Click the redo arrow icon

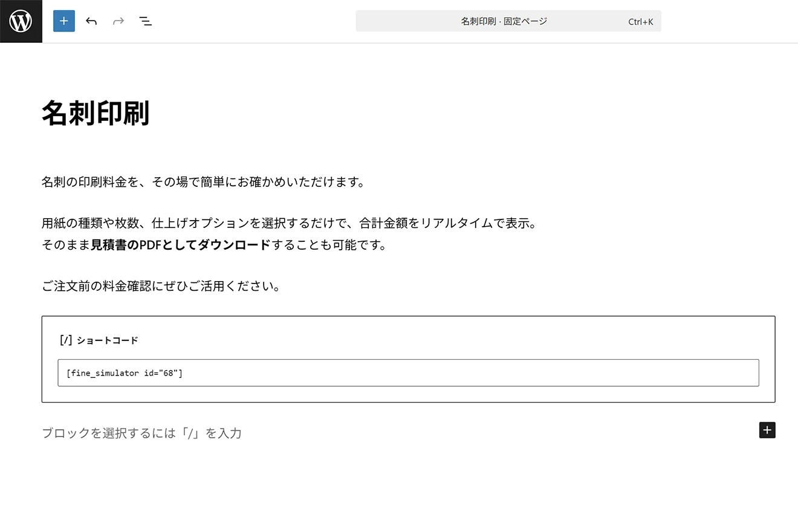coord(118,21)
